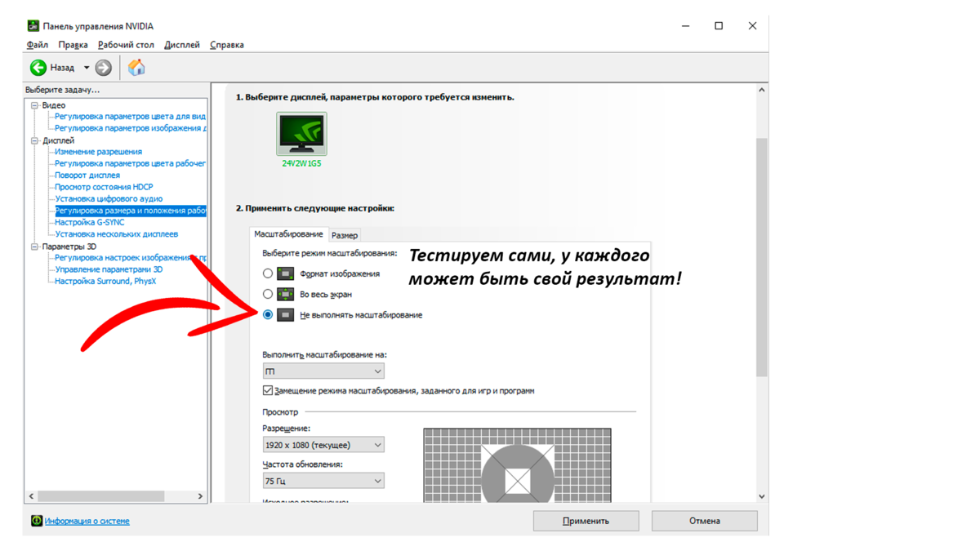Open Установка цифрового аудио in tree
Viewport: 980px width, 551px height.
tap(109, 198)
